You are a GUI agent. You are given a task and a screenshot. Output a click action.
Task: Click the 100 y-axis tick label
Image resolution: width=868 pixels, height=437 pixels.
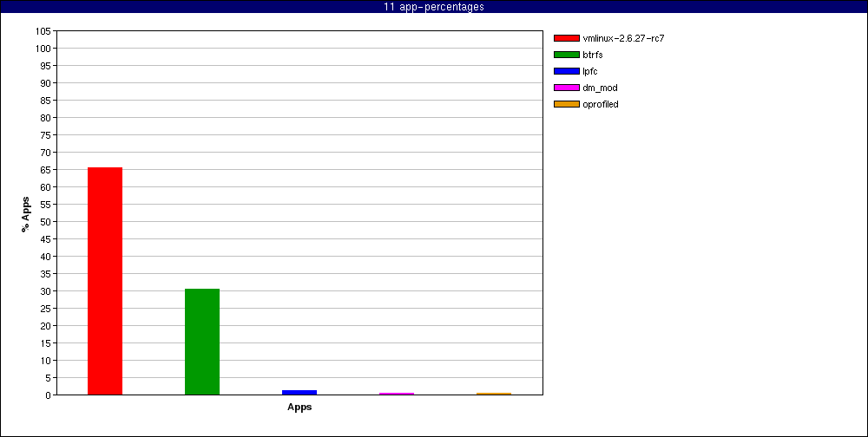44,49
